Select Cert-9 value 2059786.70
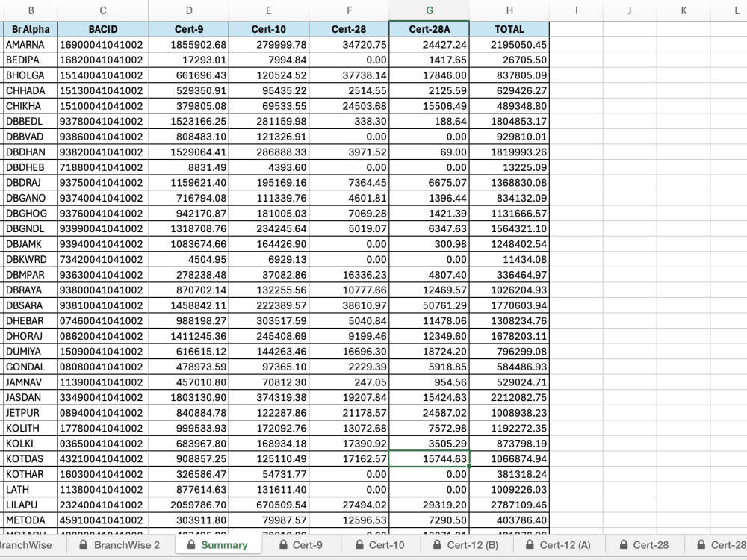This screenshot has width=747, height=560. pyautogui.click(x=189, y=505)
